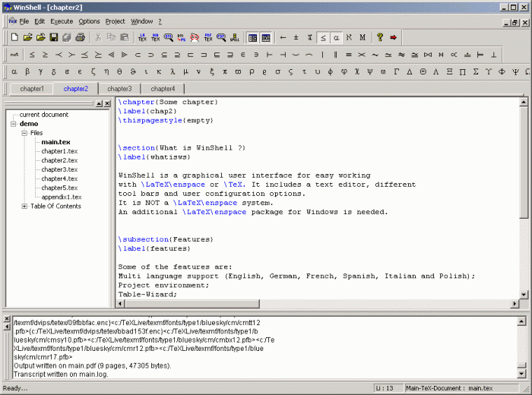
Task: Insert the element-of symbol
Action: coord(243,55)
